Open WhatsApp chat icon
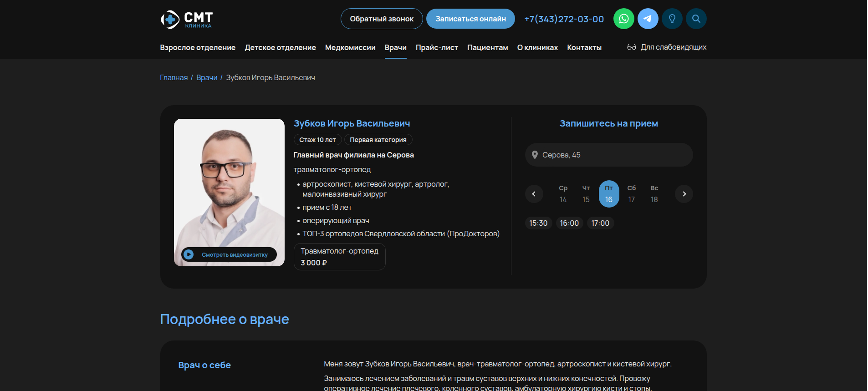Screen dimensions: 868x391 (x=623, y=19)
